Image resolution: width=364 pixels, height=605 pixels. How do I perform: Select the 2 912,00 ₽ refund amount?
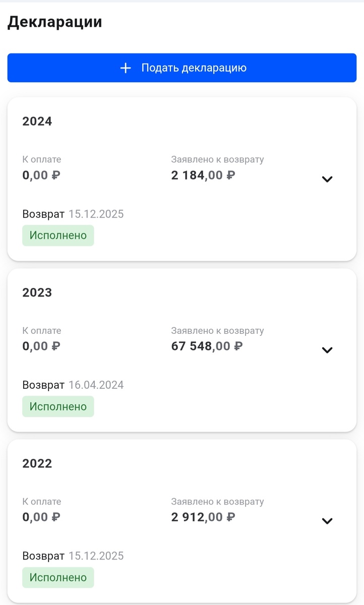[x=203, y=517]
